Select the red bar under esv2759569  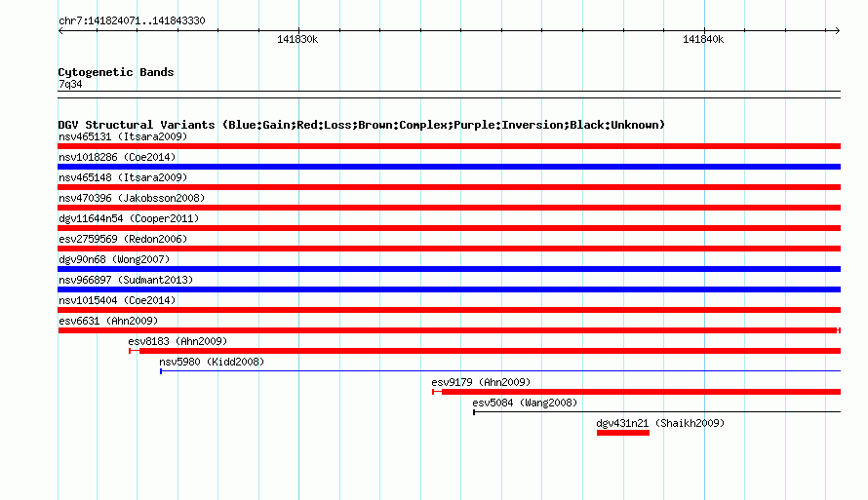coord(449,249)
